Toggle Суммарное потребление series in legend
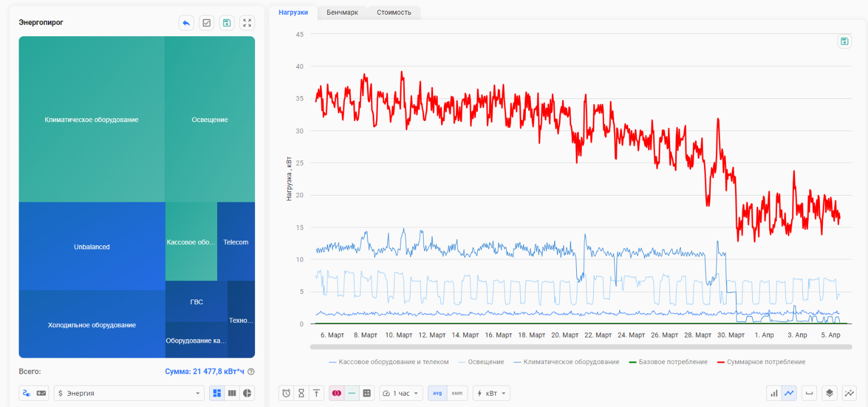 [761, 362]
